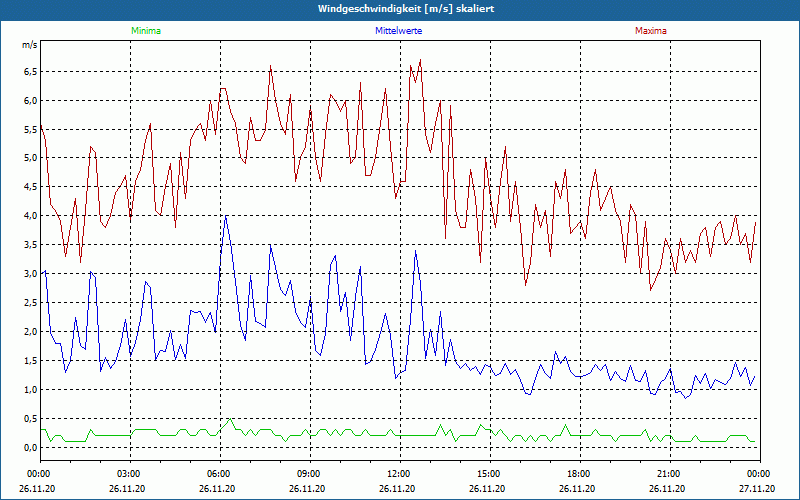Image resolution: width=800 pixels, height=500 pixels.
Task: Click the 0,5 y-axis value
Action: (x=31, y=419)
